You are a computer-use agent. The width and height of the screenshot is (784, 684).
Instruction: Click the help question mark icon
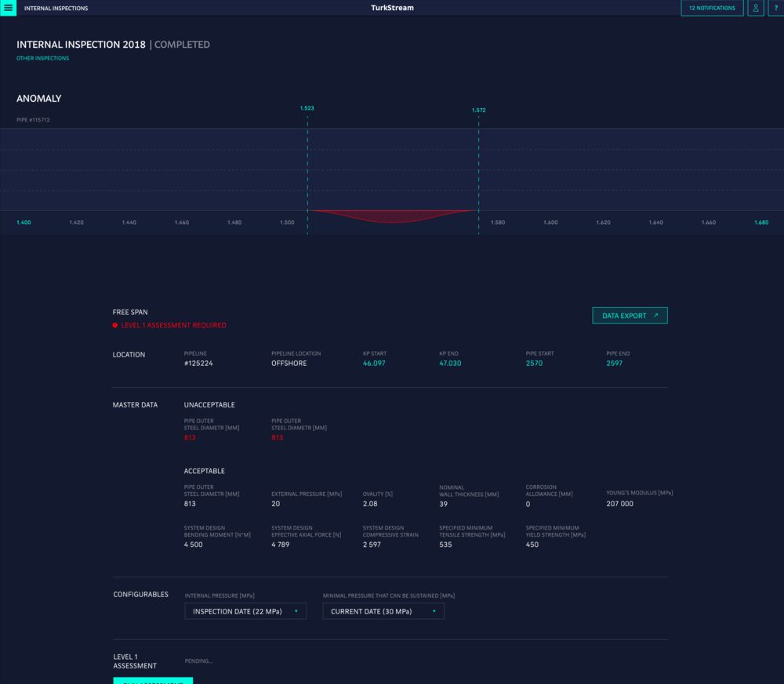[775, 8]
